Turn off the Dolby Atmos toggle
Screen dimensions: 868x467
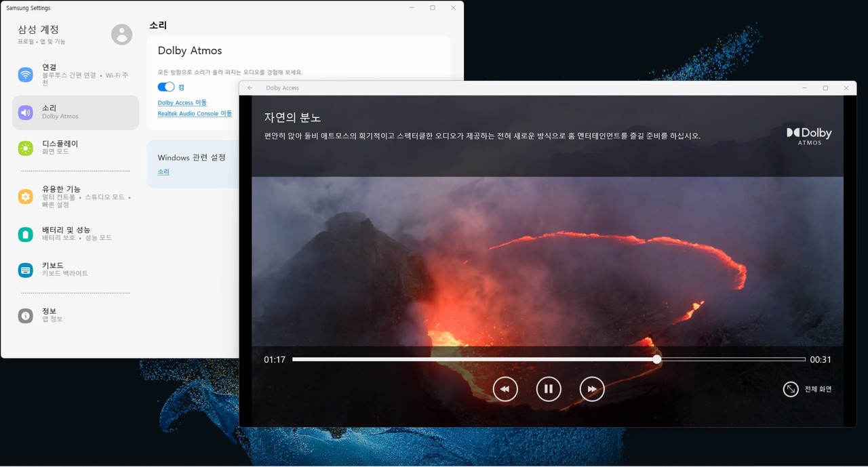(166, 87)
